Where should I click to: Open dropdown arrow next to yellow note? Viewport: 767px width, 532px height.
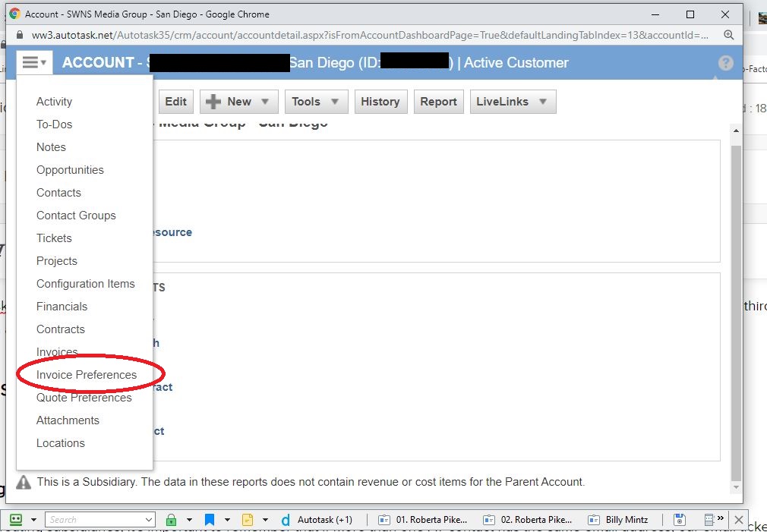click(x=265, y=520)
